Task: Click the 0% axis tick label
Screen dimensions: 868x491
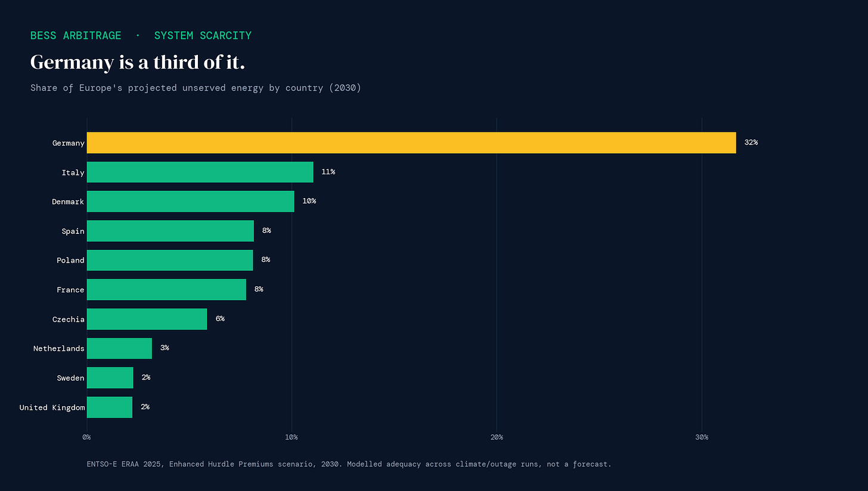Action: pyautogui.click(x=86, y=437)
